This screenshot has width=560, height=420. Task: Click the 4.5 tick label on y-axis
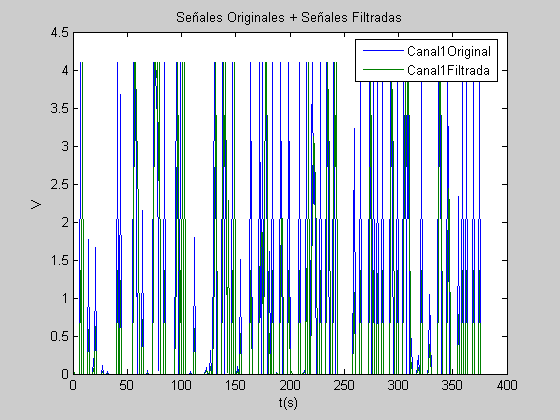59,32
